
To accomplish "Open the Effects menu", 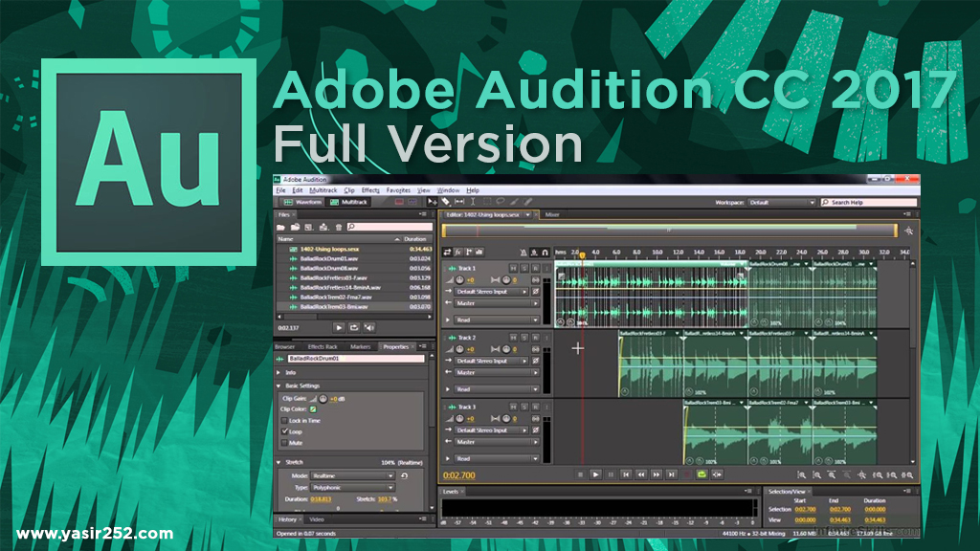I will pos(370,190).
